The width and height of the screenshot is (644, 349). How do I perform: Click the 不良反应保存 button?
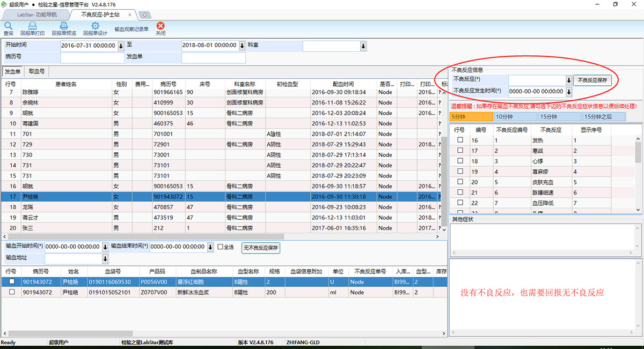[x=592, y=80]
